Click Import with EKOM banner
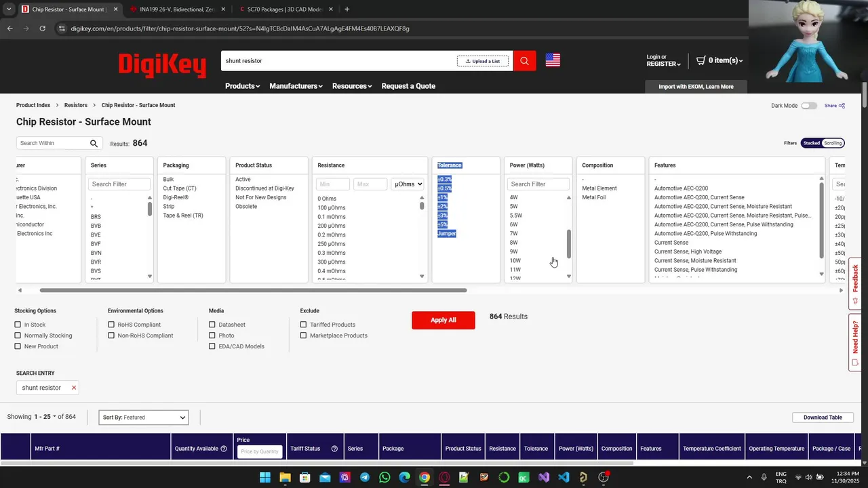 pos(696,87)
